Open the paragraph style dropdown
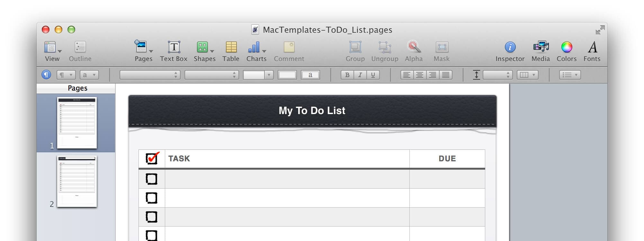The width and height of the screenshot is (644, 241). (66, 75)
